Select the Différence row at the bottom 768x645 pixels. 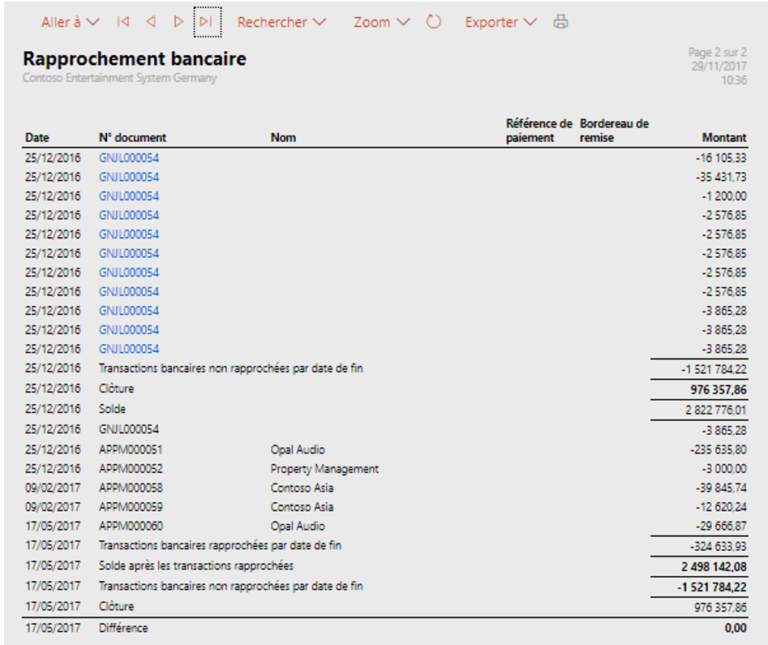[123, 628]
